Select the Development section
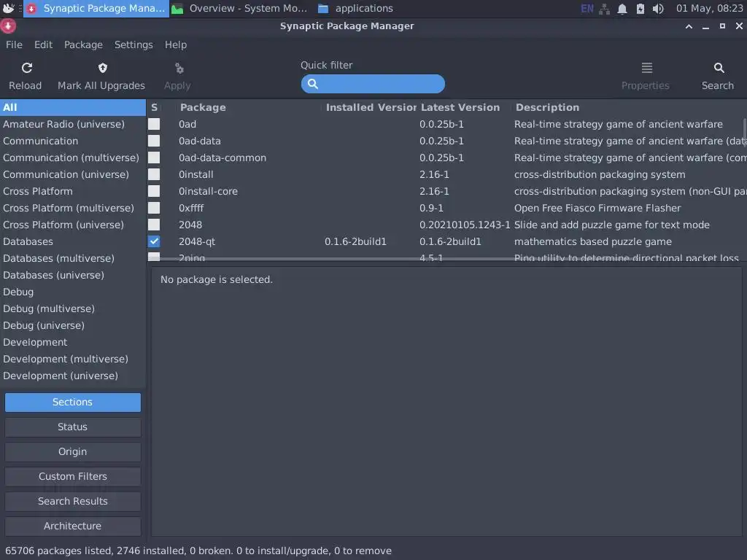Screen dimensions: 747x560 [73, 343]
